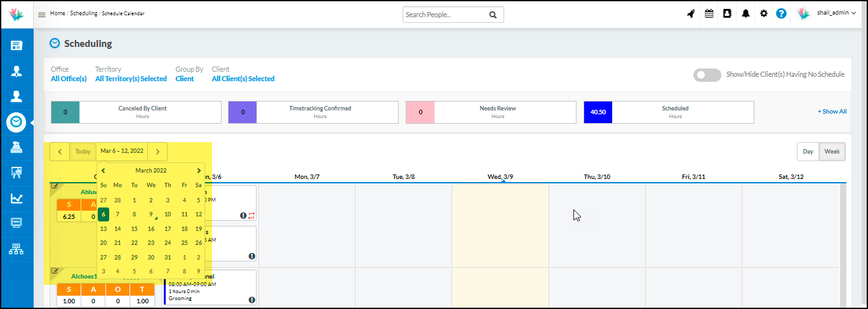Open the All Office(s) filter
Viewport: 868px width, 309px height.
tap(69, 79)
